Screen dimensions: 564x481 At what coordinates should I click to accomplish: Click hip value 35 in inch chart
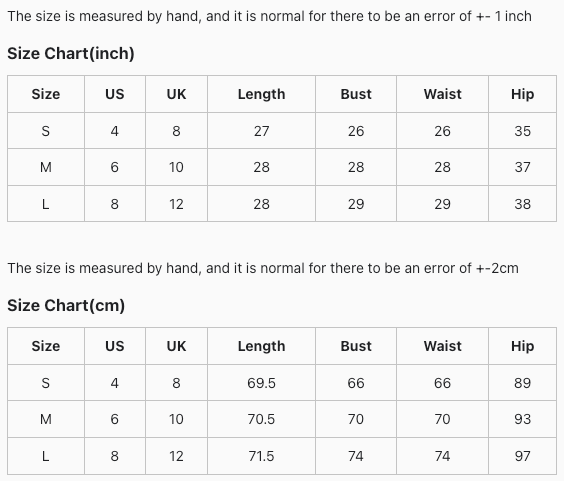pos(523,131)
